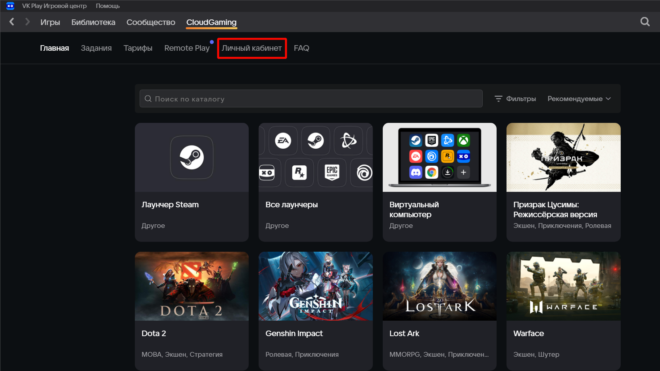The height and width of the screenshot is (371, 660).
Task: Go forward with the right arrow
Action: [x=27, y=22]
